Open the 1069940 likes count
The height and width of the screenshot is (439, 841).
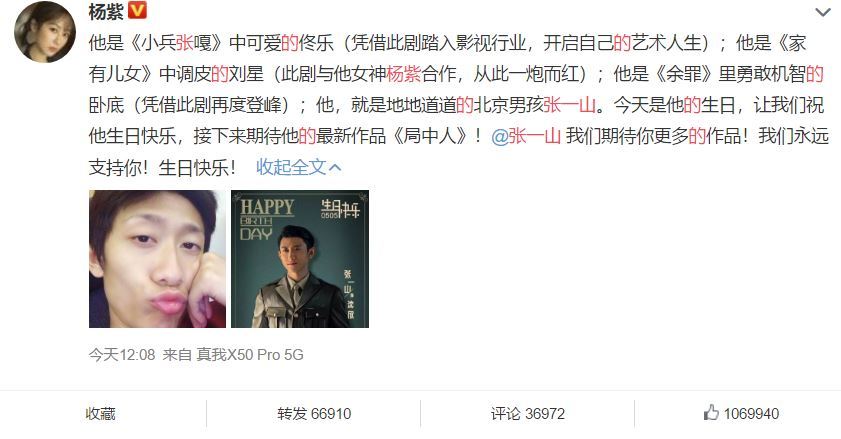[751, 414]
